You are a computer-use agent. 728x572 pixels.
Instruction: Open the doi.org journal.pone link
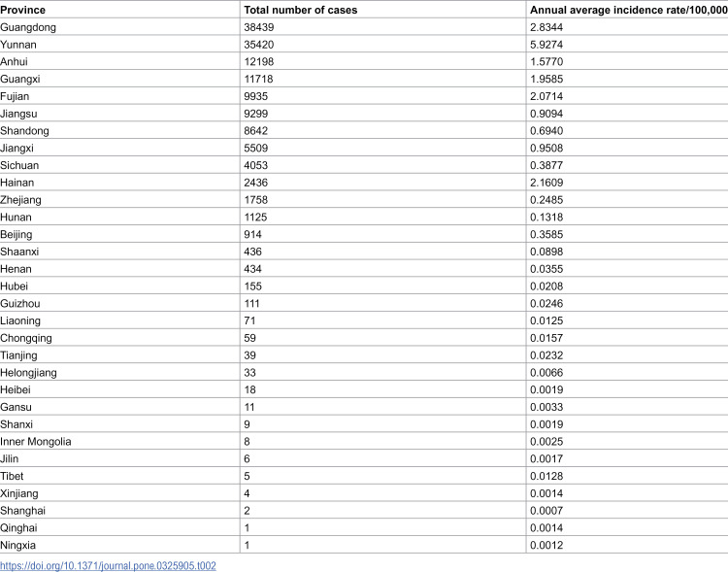click(x=108, y=566)
